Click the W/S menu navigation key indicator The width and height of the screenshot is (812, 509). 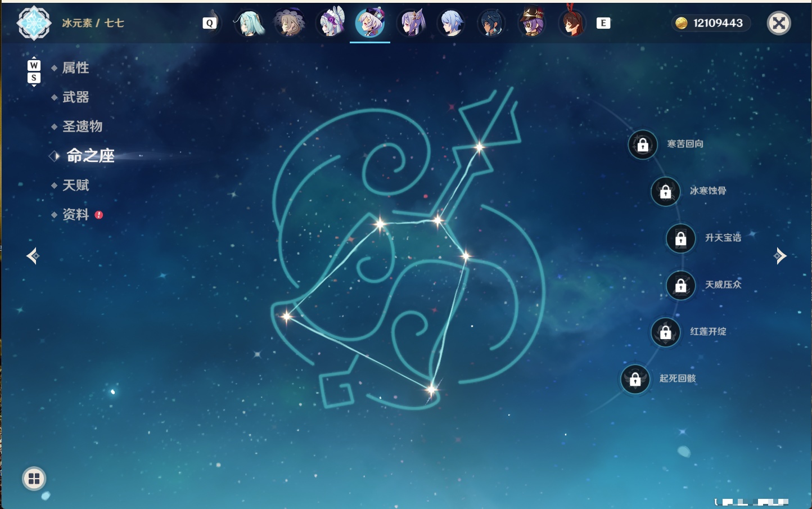pyautogui.click(x=34, y=71)
